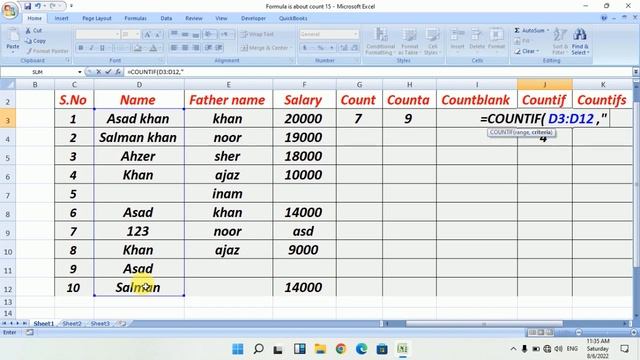The height and width of the screenshot is (360, 640).
Task: Open the Font size dropdown
Action: tap(137, 35)
